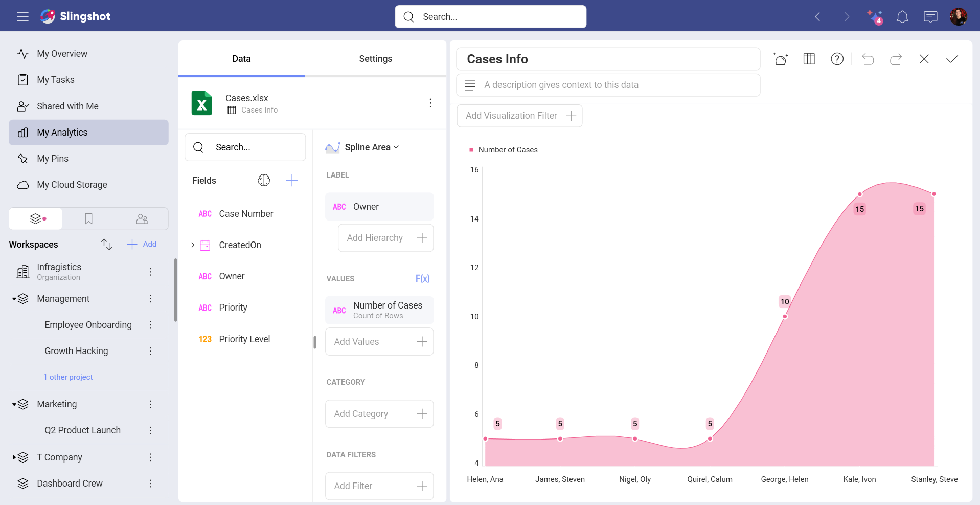Click the Number of Cases legend swatch
Image resolution: width=980 pixels, height=505 pixels.
[x=471, y=150]
